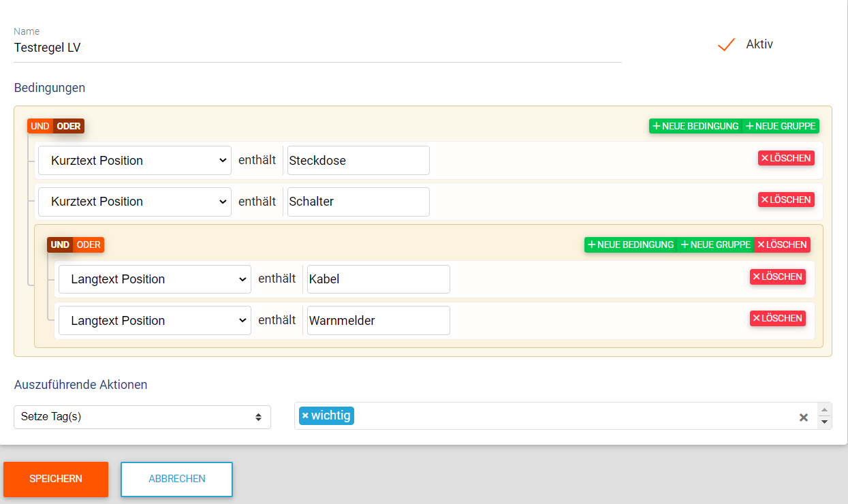Delete the Warnmelder condition row
Viewport: 848px width, 504px height.
click(778, 318)
